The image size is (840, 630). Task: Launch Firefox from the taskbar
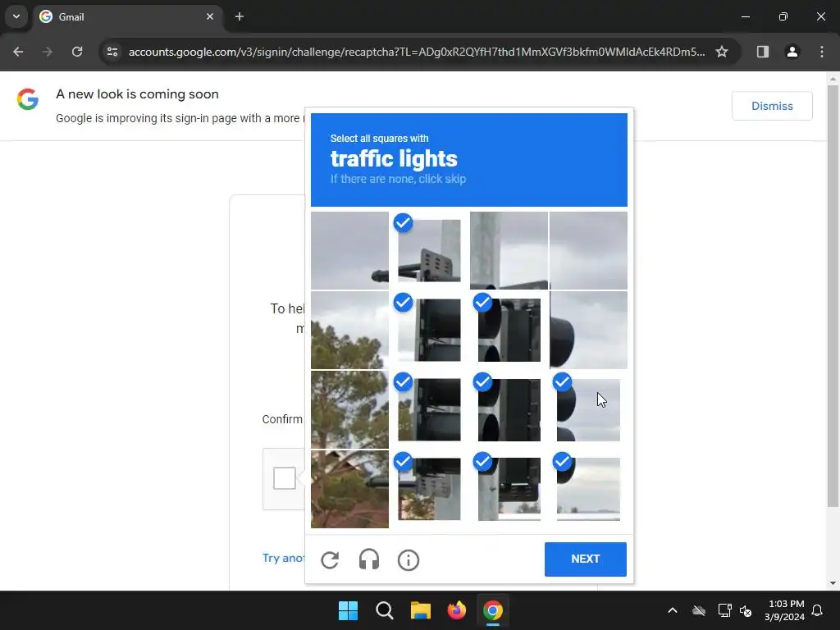click(456, 610)
